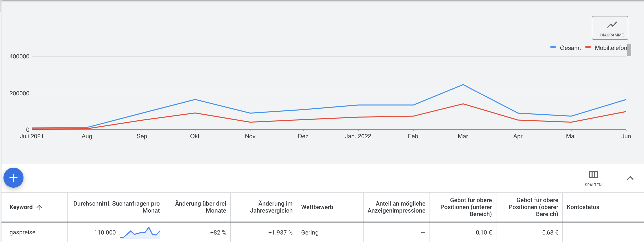
Task: Click the 200000 y-axis label
Action: (x=19, y=93)
